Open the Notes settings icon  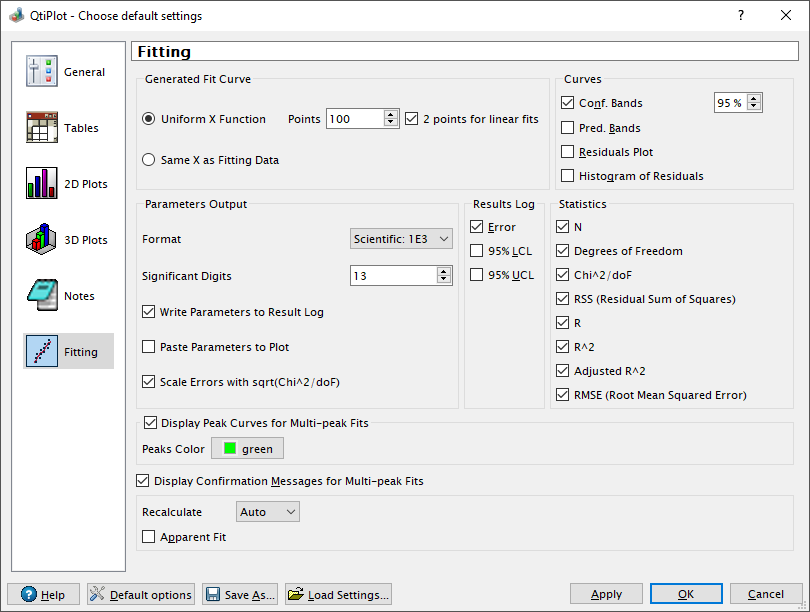coord(42,296)
